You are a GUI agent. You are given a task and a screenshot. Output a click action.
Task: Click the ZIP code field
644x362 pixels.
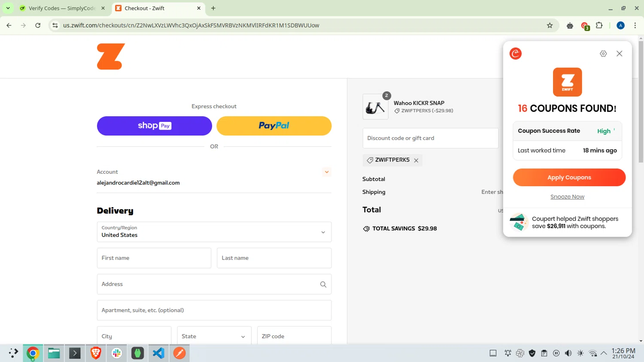point(294,336)
